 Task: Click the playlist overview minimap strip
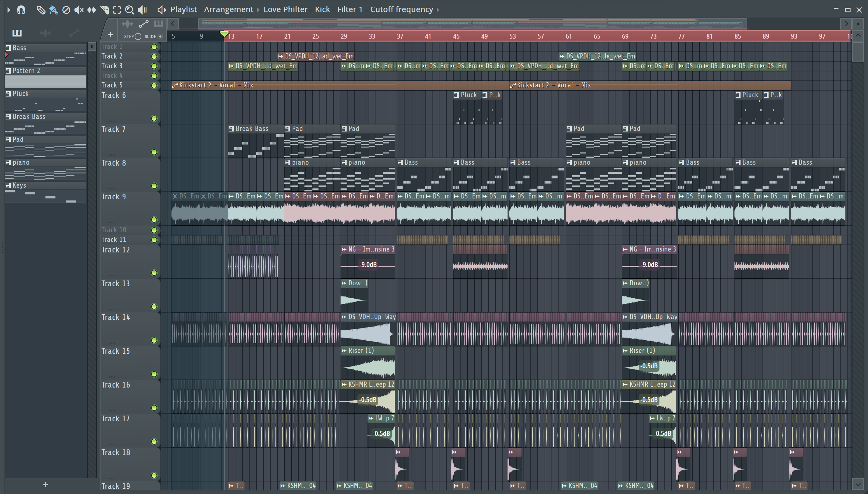pyautogui.click(x=473, y=24)
